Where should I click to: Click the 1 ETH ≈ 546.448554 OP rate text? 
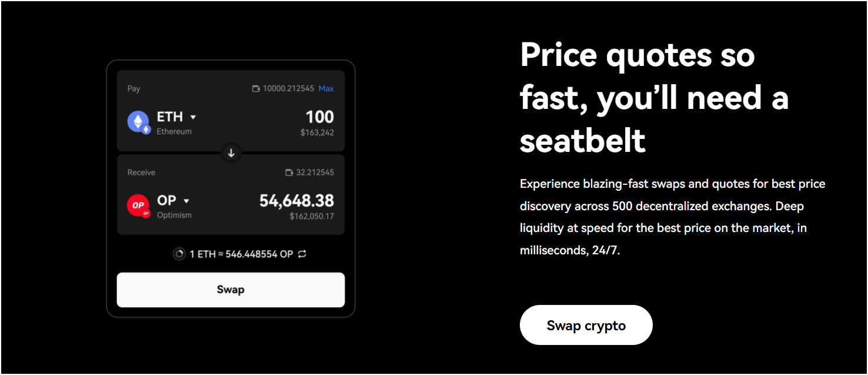[x=241, y=254]
